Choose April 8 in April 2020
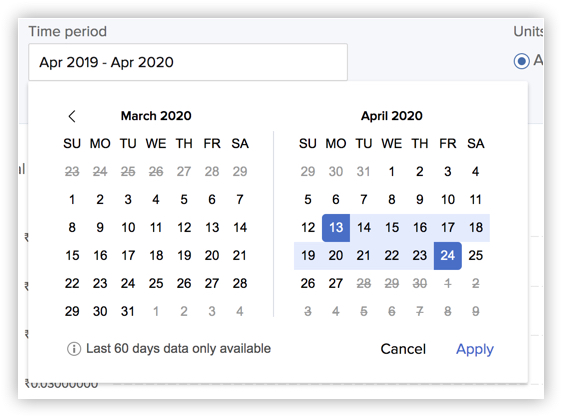This screenshot has width=562, height=417. [x=392, y=200]
